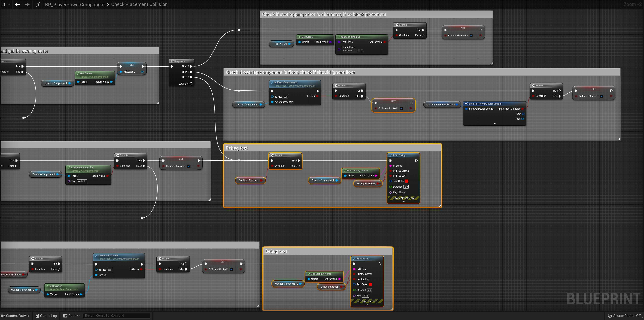Expand the Break S_PowerDeviceDetails node chevron
Image resolution: width=644 pixels, height=320 pixels.
click(495, 123)
